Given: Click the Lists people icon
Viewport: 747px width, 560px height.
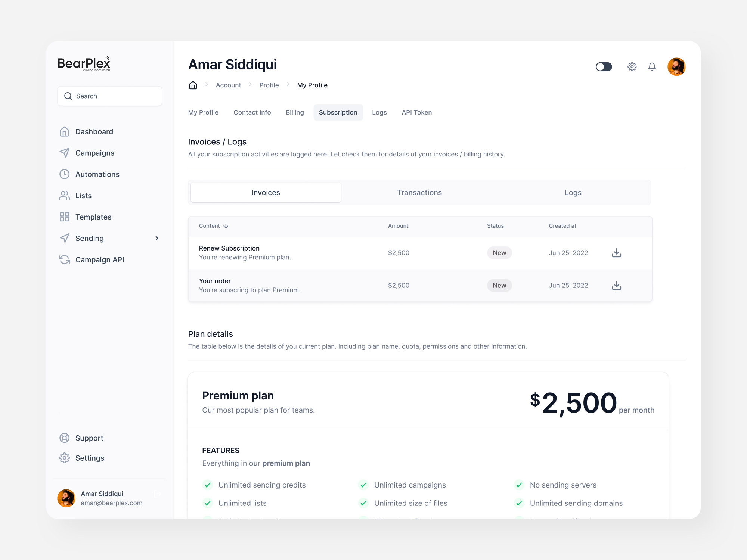Looking at the screenshot, I should tap(64, 196).
